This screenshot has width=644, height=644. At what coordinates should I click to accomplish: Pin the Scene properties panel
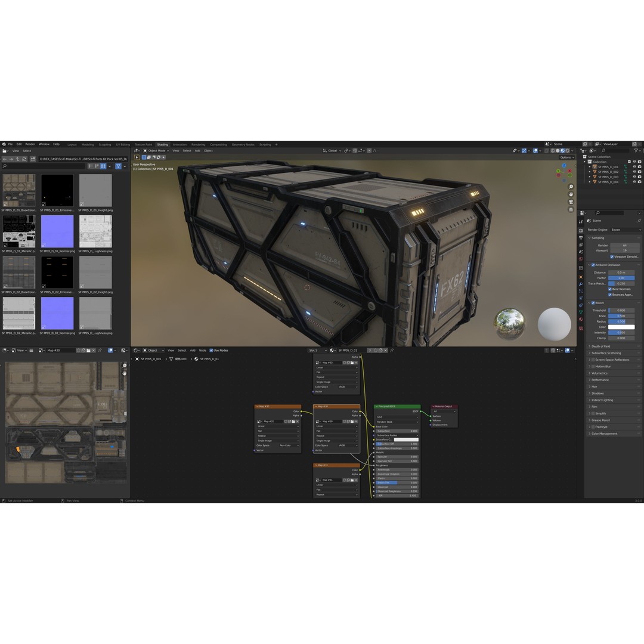tap(639, 221)
